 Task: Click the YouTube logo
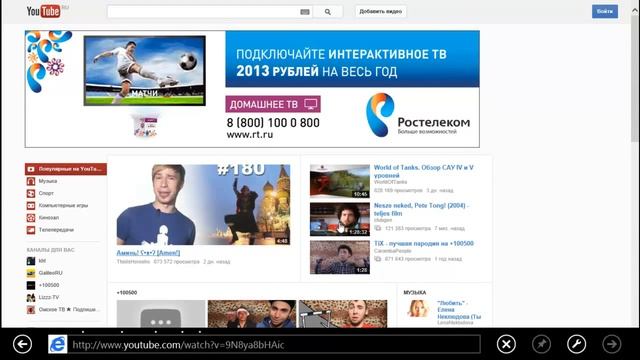click(x=44, y=11)
